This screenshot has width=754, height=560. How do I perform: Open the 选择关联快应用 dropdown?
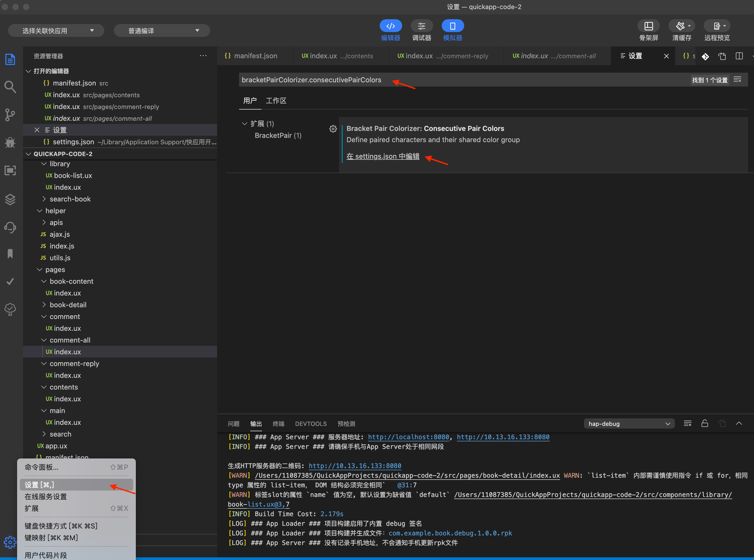point(56,30)
